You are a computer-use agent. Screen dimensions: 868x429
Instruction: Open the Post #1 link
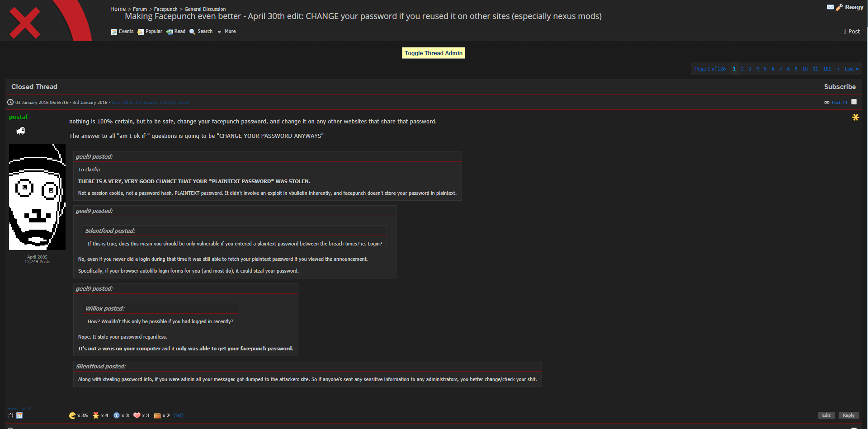(x=840, y=103)
